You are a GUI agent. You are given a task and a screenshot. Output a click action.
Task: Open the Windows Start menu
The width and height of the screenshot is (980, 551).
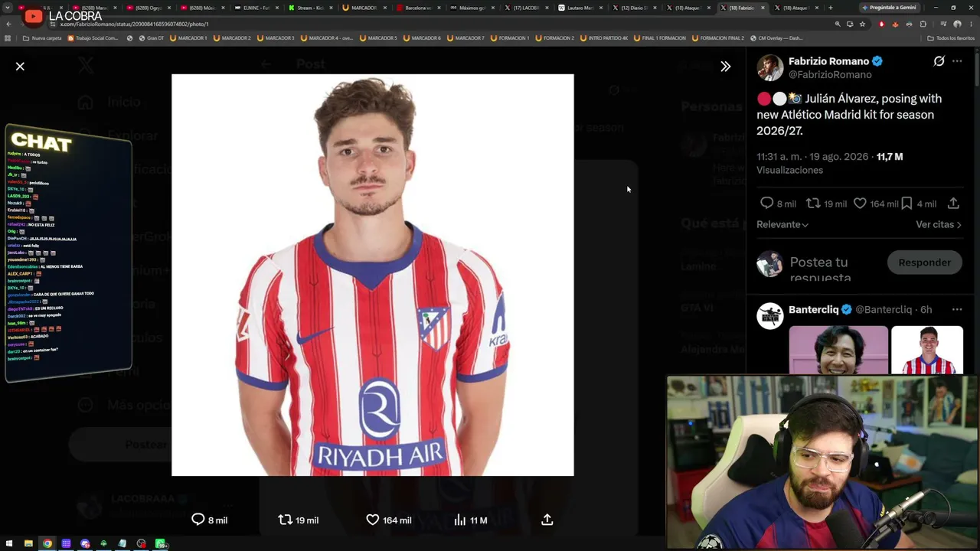click(9, 543)
